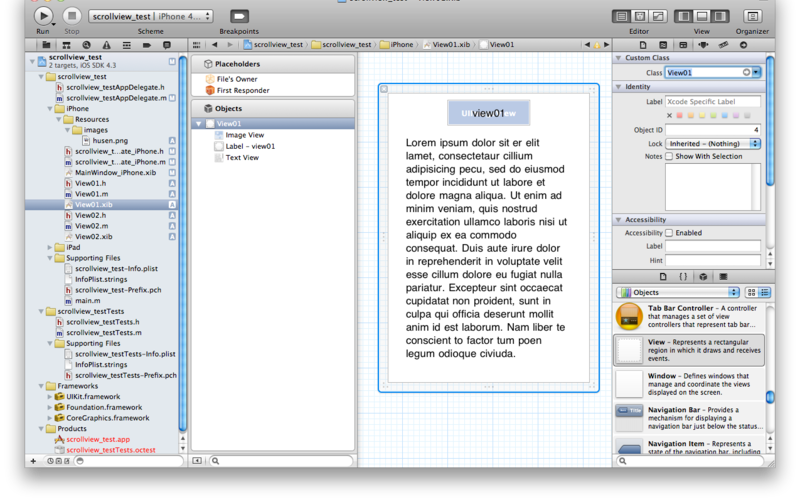Open the Class combo box dropdown
The width and height of the screenshot is (800, 502).
pos(756,72)
